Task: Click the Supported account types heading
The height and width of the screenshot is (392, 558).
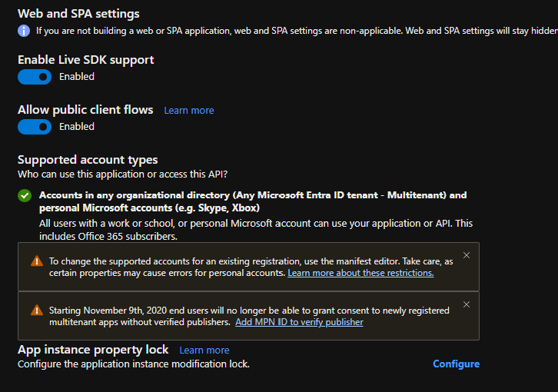Action: click(x=88, y=160)
